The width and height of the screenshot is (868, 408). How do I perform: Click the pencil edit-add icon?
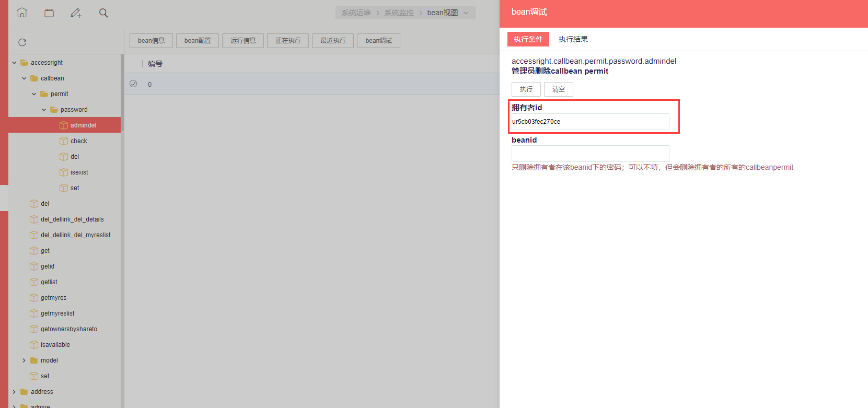76,13
